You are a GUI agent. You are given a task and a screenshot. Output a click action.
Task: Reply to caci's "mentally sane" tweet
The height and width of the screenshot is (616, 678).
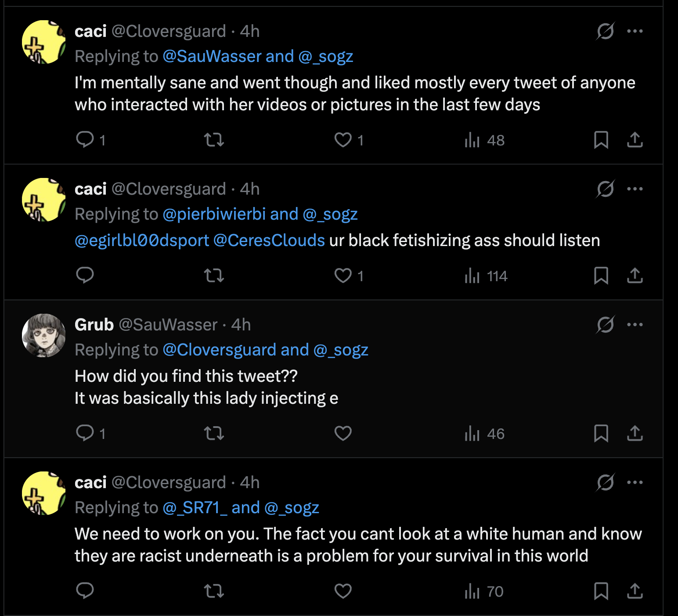pyautogui.click(x=85, y=140)
